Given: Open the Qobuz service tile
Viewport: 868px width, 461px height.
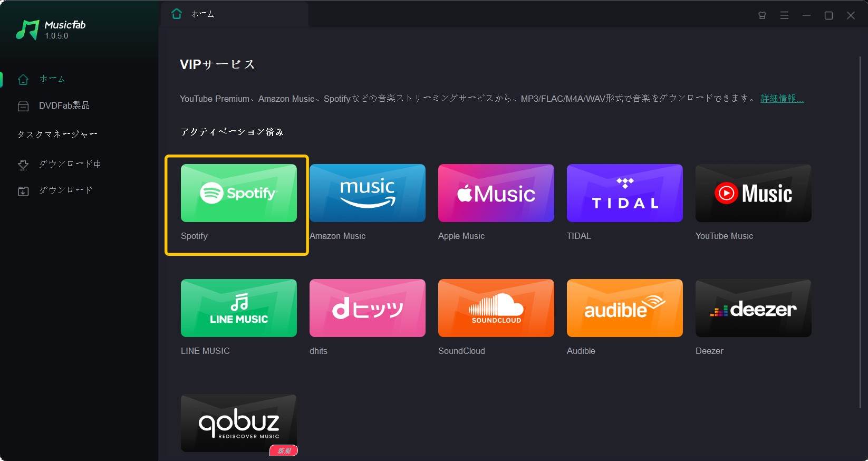Looking at the screenshot, I should point(238,423).
